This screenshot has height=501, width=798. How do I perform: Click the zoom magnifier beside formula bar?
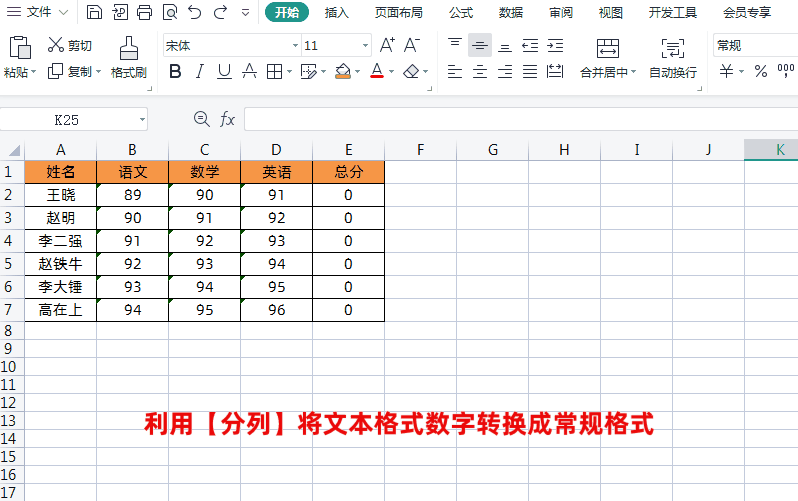pos(202,119)
